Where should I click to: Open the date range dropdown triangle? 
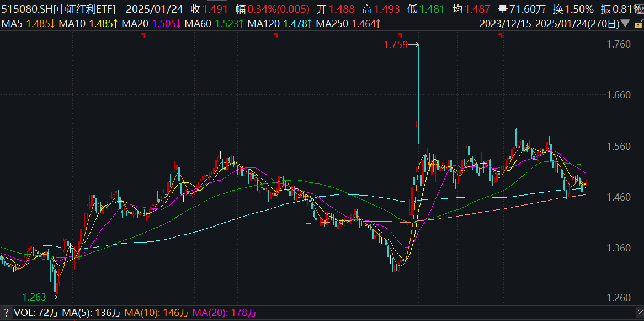625,24
